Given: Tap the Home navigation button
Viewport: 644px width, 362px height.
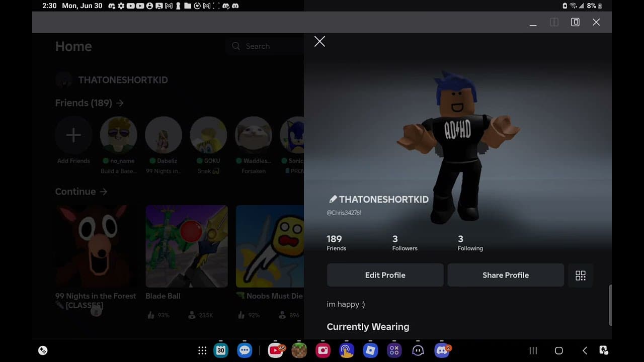Looking at the screenshot, I should pos(558,351).
